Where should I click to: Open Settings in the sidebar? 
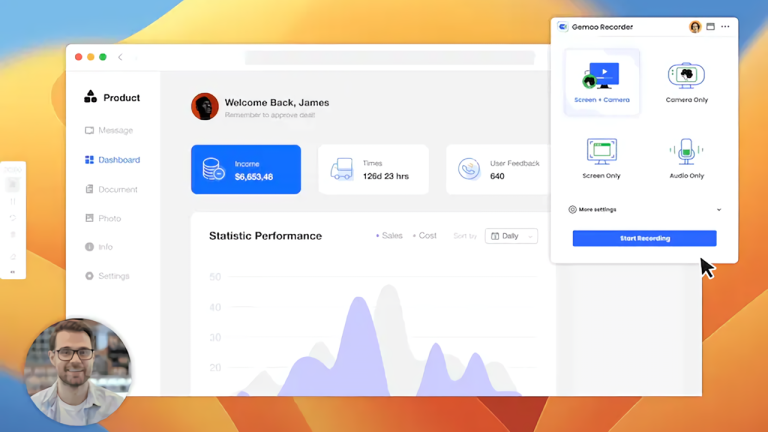click(107, 276)
